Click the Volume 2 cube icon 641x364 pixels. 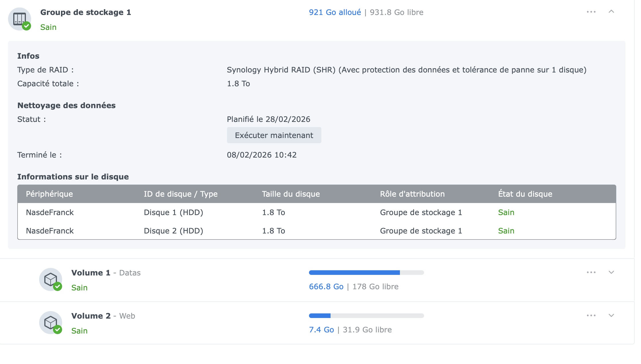[x=50, y=322]
